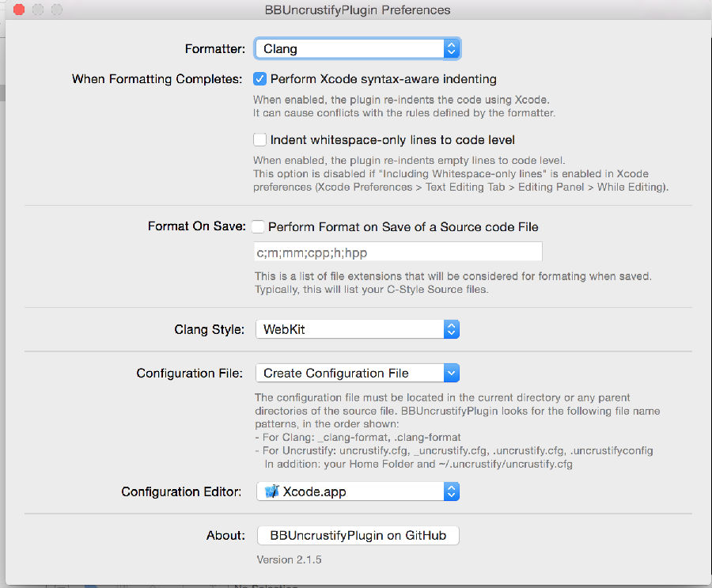The height and width of the screenshot is (588, 712).
Task: Click 'Typically, this will list your C-Style Source files' text
Action: tap(372, 290)
